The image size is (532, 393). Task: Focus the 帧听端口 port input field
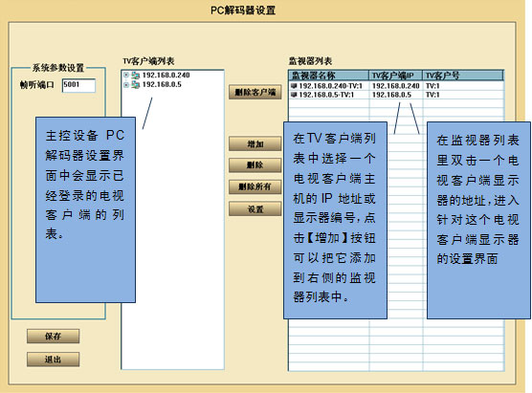click(78, 85)
